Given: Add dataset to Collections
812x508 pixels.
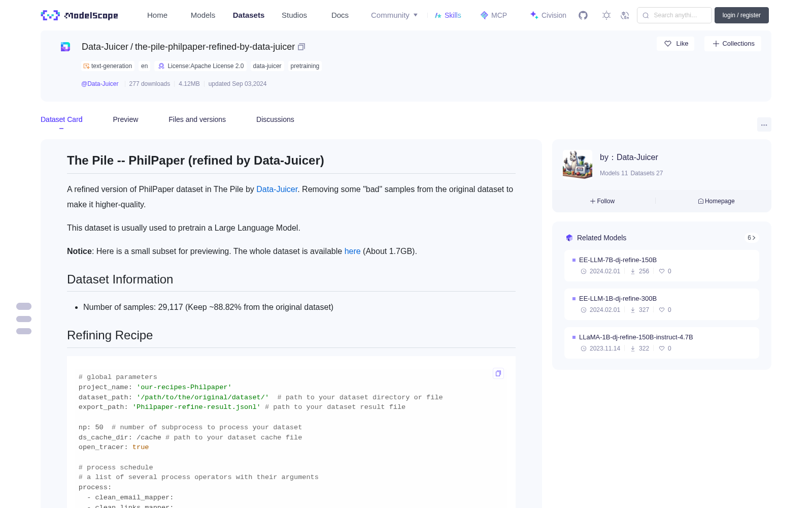Looking at the screenshot, I should point(733,44).
